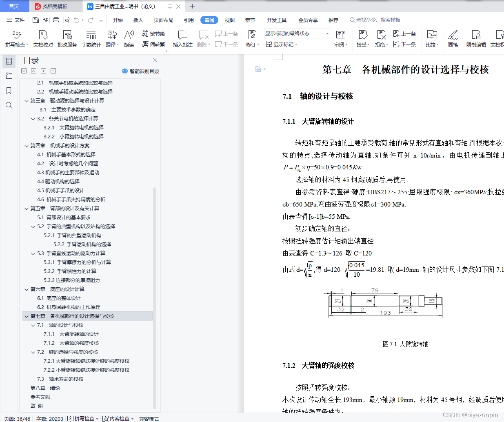
Task: Open the 开始 ribbon tab
Action: tap(118, 20)
